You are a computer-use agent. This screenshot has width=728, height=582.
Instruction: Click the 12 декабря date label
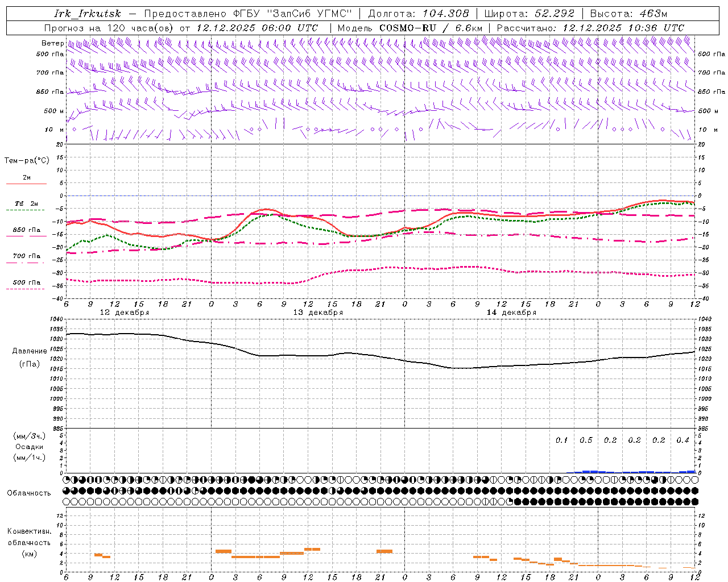coord(125,313)
